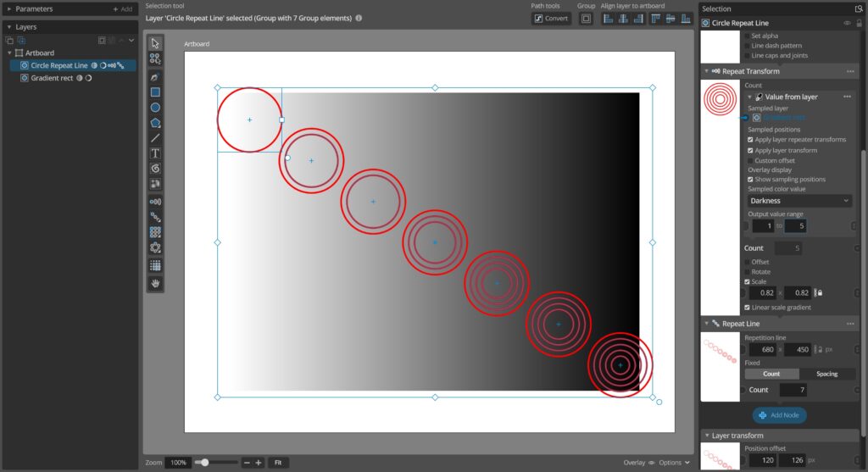Screen dimensions: 868x472
Task: Click the Add Node button
Action: pyautogui.click(x=779, y=415)
